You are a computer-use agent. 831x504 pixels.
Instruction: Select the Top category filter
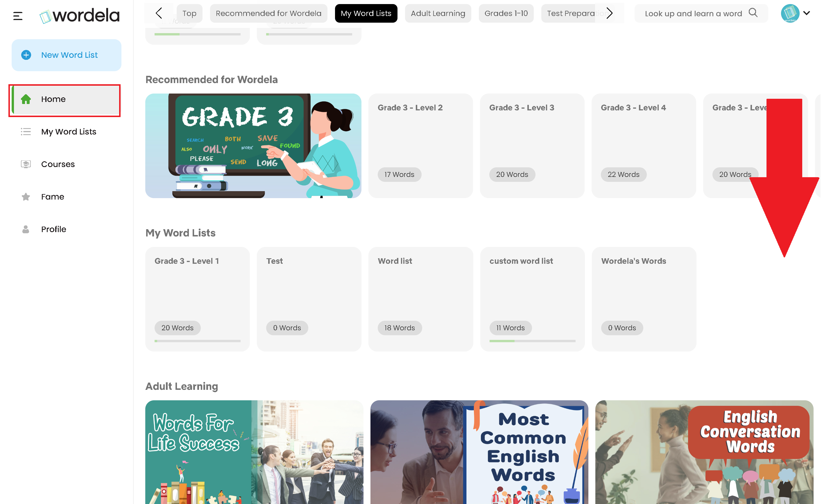pyautogui.click(x=189, y=13)
